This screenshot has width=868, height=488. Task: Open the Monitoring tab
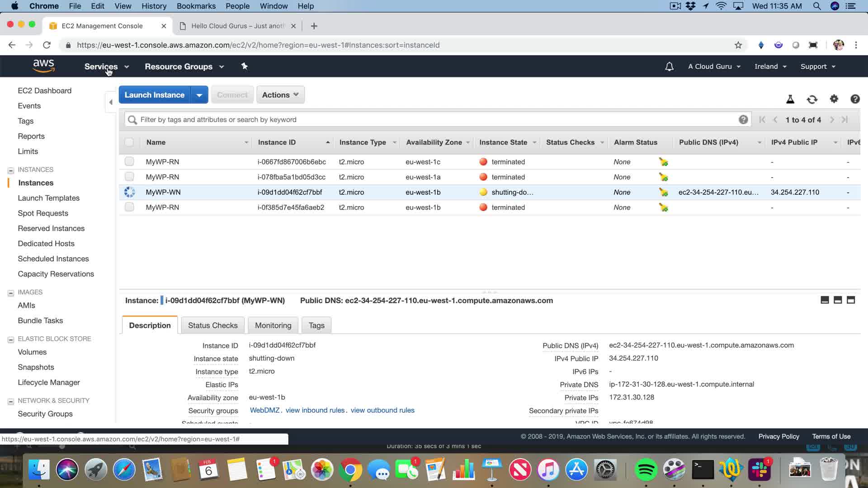coord(273,325)
